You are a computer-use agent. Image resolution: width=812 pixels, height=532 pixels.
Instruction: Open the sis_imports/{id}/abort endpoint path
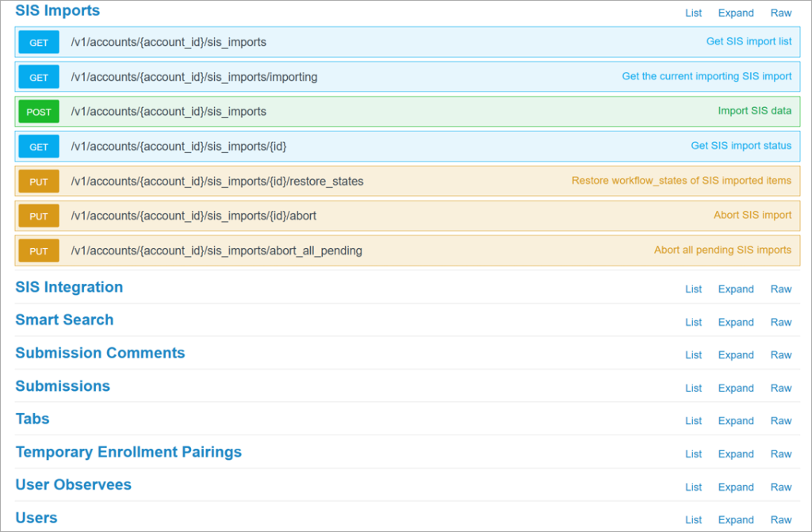coord(193,216)
